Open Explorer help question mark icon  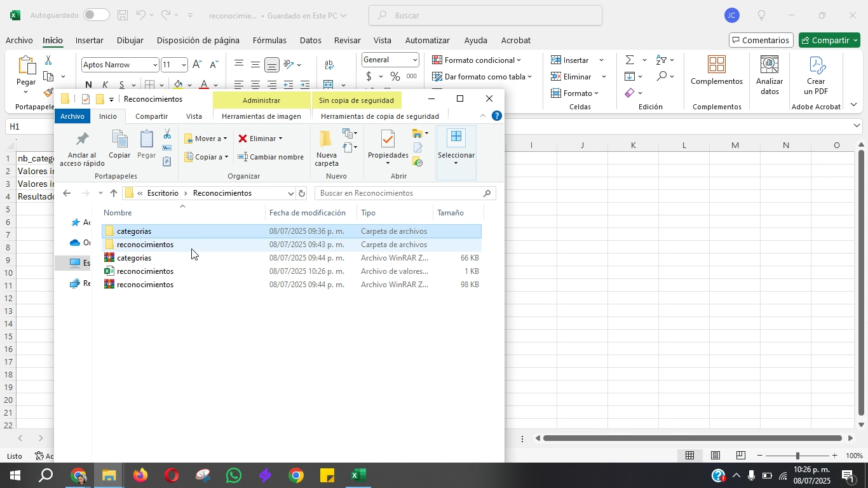pyautogui.click(x=497, y=116)
